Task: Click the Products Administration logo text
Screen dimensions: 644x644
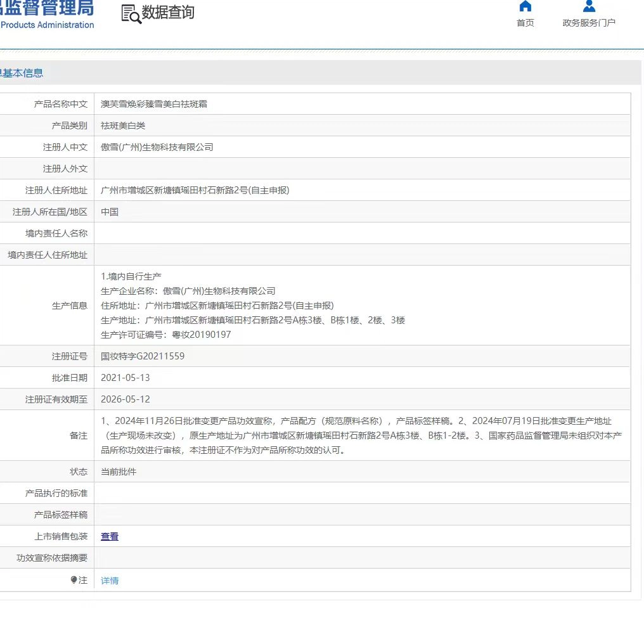Action: click(48, 25)
